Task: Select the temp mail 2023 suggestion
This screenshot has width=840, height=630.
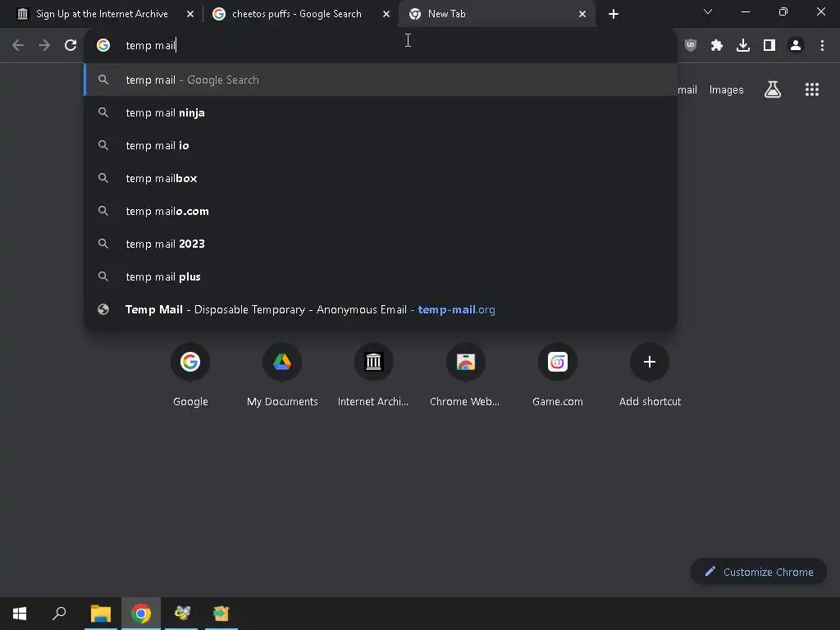Action: (x=381, y=244)
